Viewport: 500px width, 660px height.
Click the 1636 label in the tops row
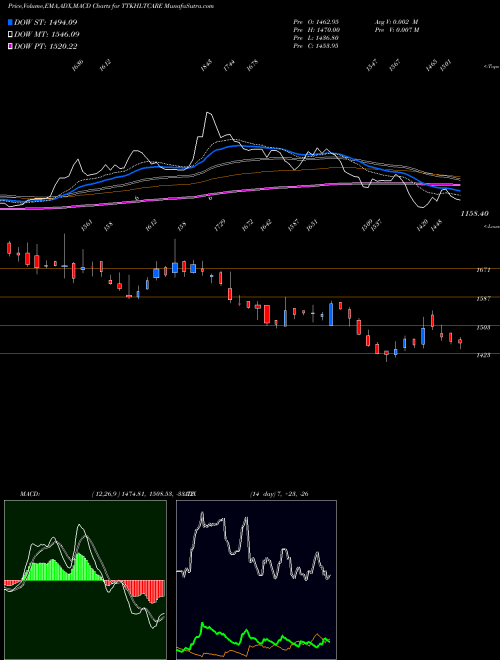[78, 65]
